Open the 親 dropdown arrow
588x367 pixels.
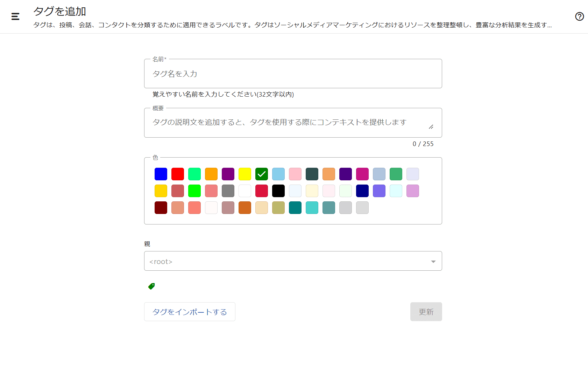click(x=433, y=262)
